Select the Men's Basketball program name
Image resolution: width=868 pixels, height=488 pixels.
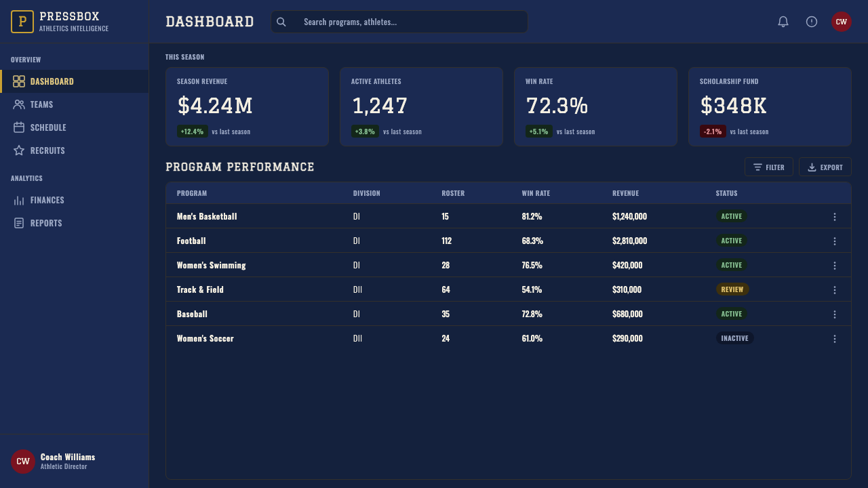(207, 216)
